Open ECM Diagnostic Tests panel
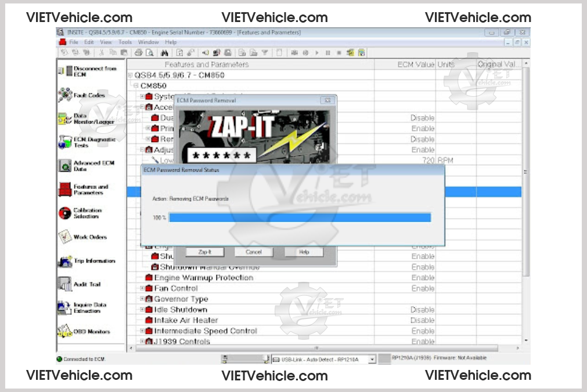 65,142
